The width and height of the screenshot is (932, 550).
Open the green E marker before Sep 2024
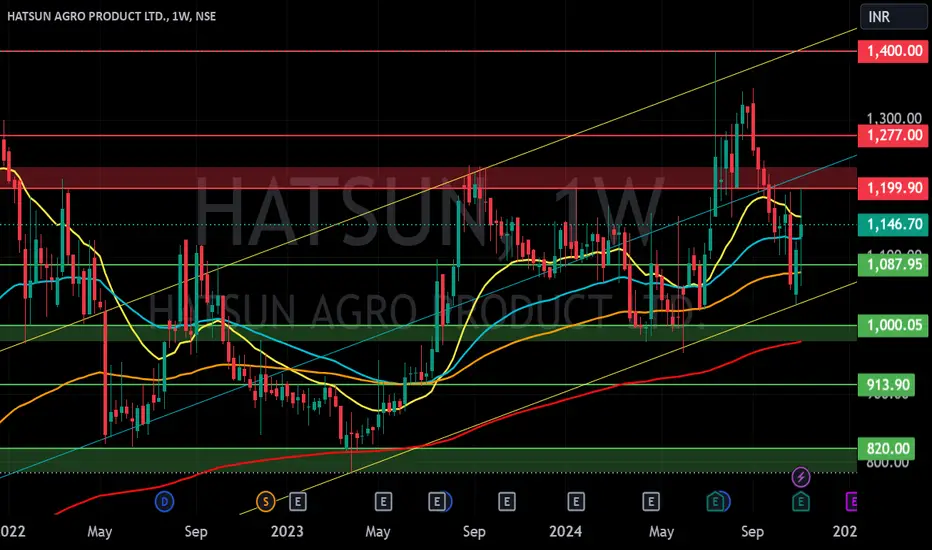[716, 502]
